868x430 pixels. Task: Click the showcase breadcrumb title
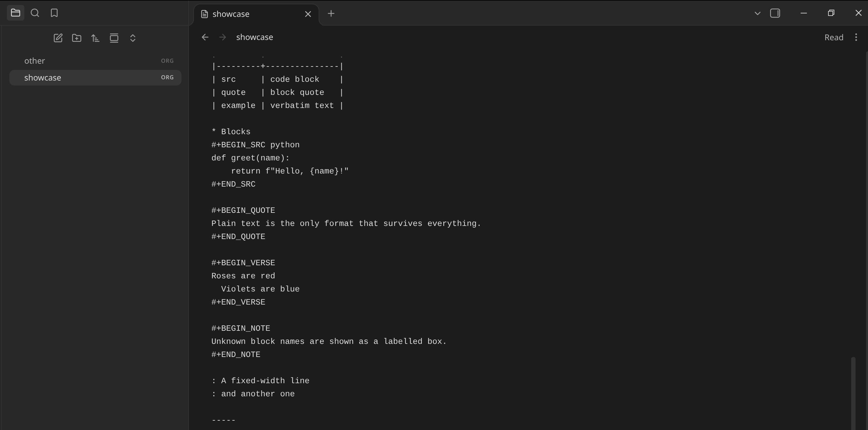254,37
